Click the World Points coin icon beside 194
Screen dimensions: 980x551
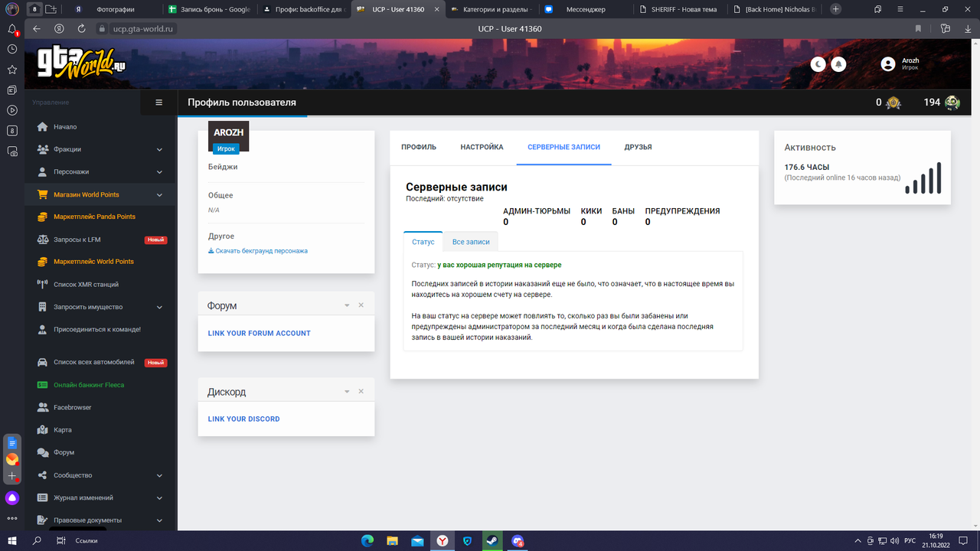pyautogui.click(x=952, y=103)
